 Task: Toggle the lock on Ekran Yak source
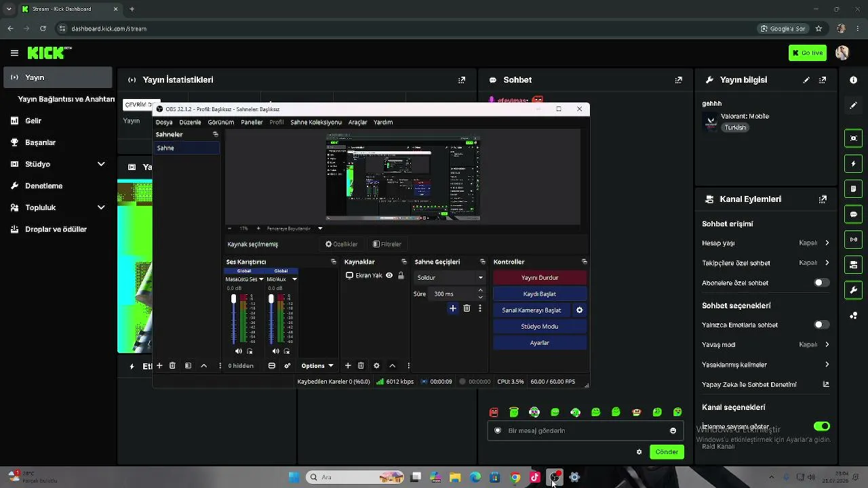pos(401,276)
